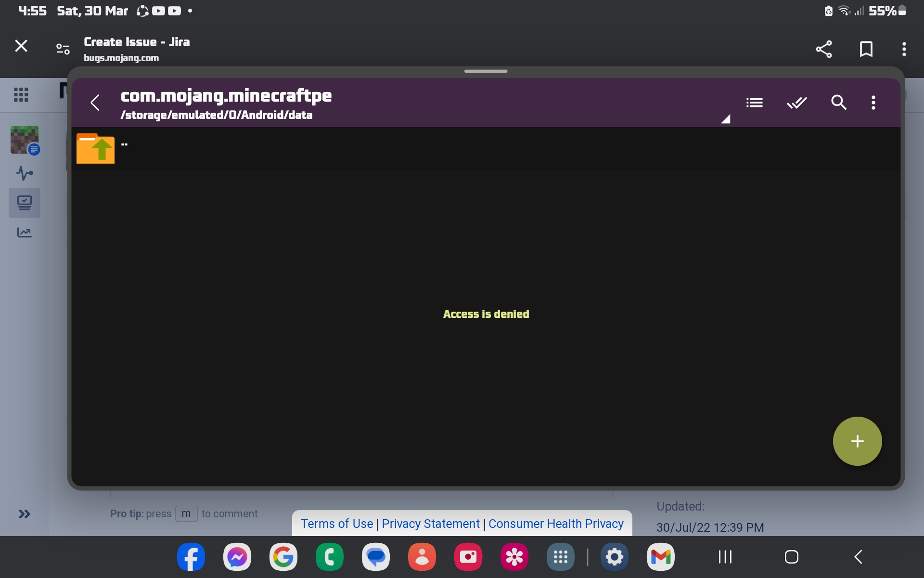Screen dimensions: 924x578
Task: Tap the select all double-check icon
Action: [796, 103]
